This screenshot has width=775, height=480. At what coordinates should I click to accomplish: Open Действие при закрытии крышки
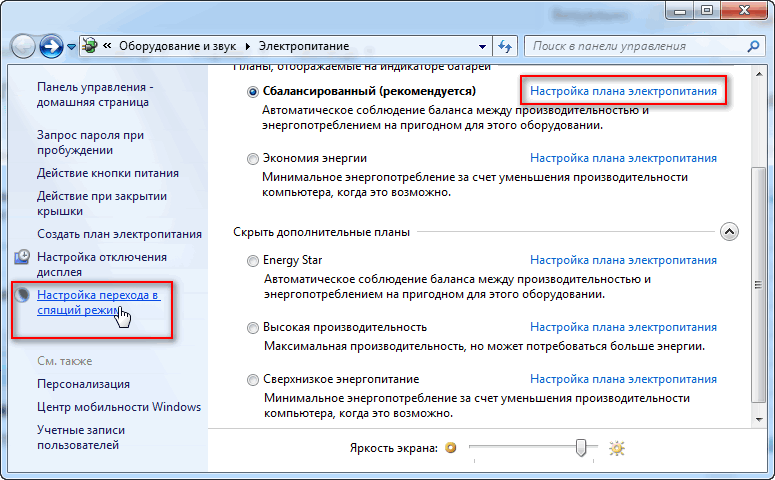click(102, 204)
